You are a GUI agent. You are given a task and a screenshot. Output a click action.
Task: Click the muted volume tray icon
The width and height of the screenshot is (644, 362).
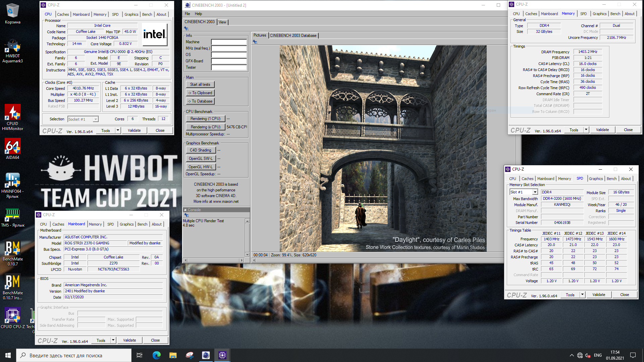point(588,355)
